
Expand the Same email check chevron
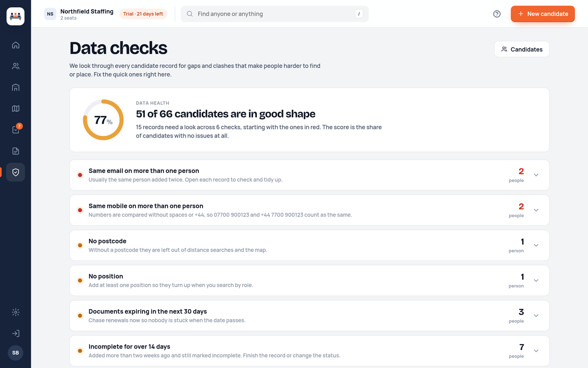pyautogui.click(x=536, y=175)
